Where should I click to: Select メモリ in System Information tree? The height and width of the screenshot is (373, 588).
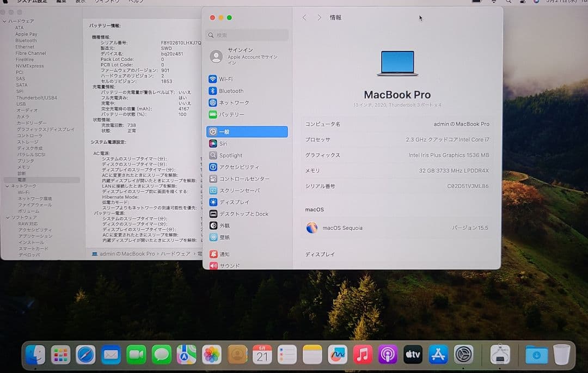click(23, 167)
